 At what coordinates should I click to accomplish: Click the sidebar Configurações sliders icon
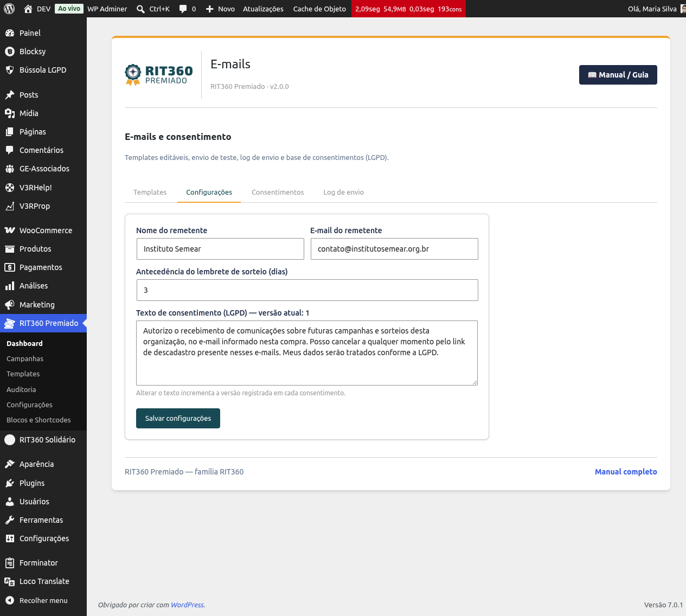point(10,538)
